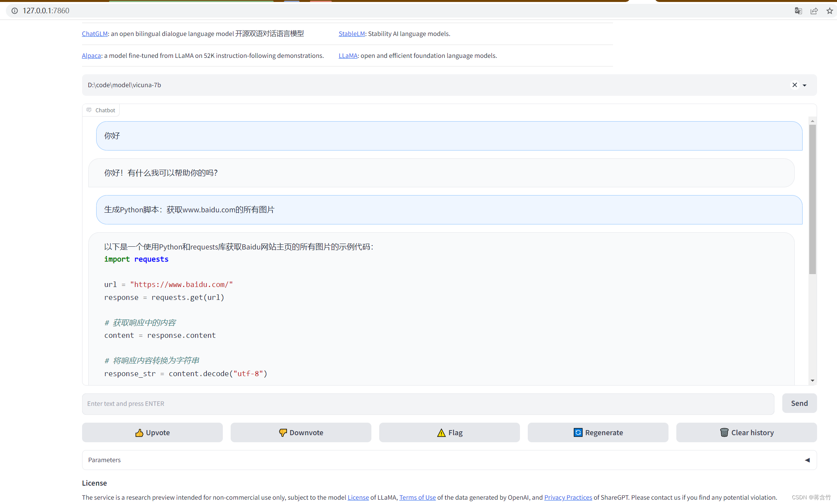Viewport: 837px width, 504px height.
Task: Click the chatbot vertical scrollbar thumb
Action: pos(812,199)
